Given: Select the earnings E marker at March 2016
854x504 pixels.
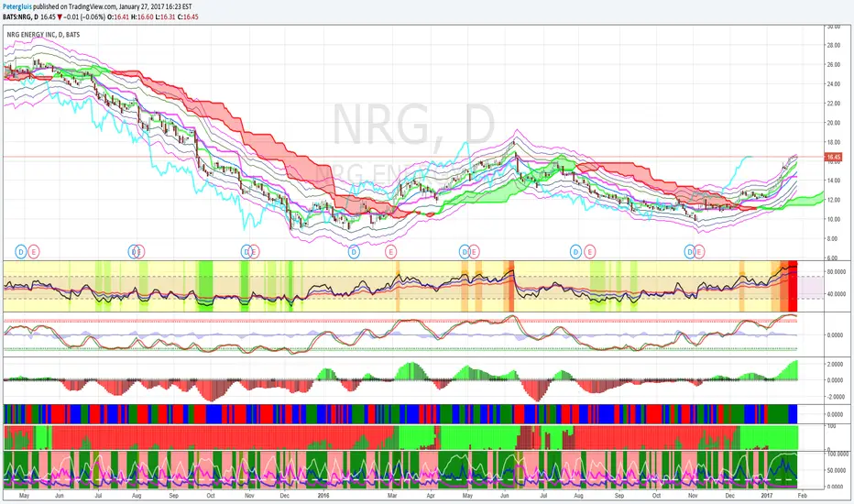Looking at the screenshot, I should [x=390, y=252].
